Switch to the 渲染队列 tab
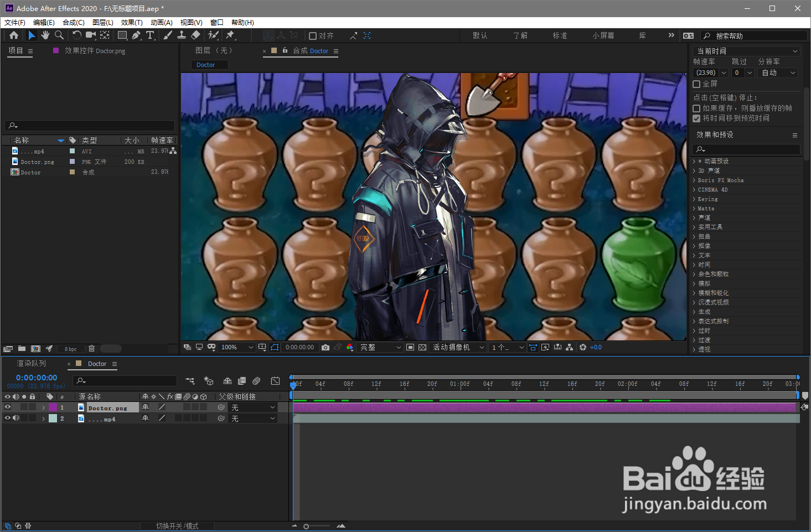Screen dimensions: 811x532 coord(32,364)
